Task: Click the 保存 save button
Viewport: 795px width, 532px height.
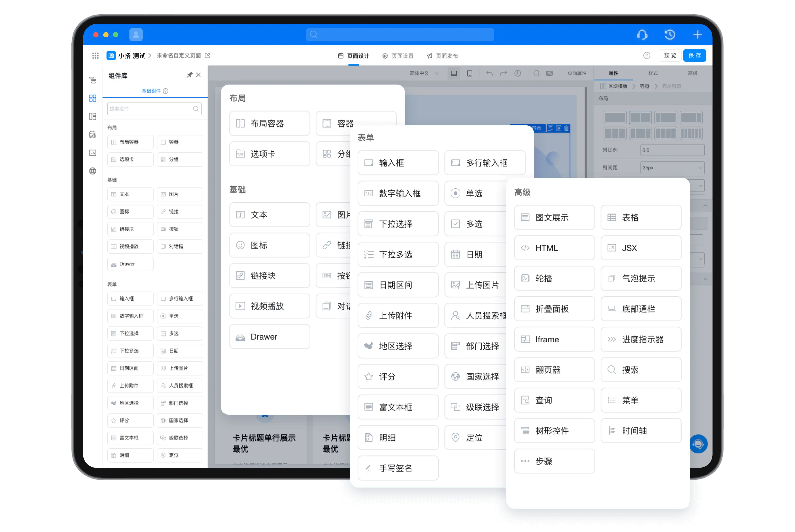Action: (x=694, y=56)
